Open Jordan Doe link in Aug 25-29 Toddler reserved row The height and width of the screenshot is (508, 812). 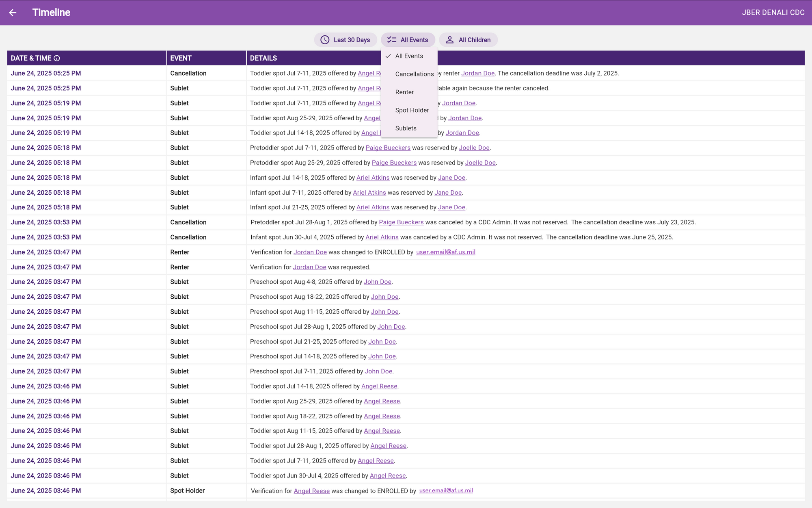(465, 118)
